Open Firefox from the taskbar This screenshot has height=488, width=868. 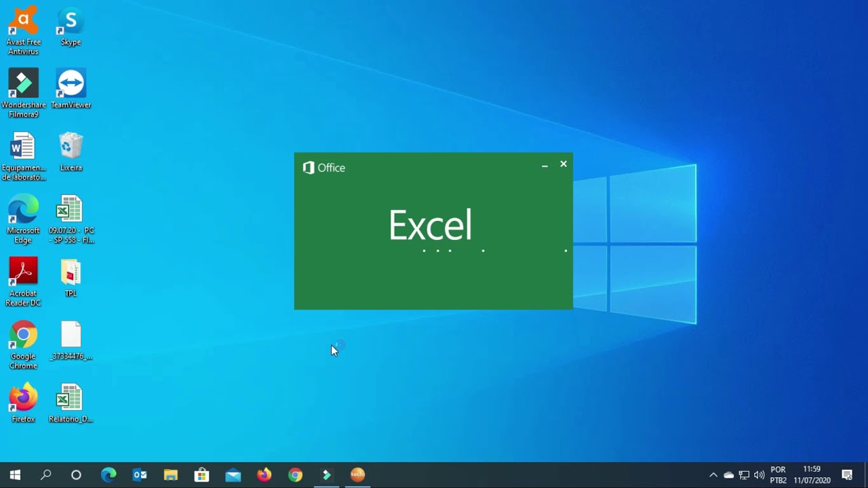click(264, 475)
